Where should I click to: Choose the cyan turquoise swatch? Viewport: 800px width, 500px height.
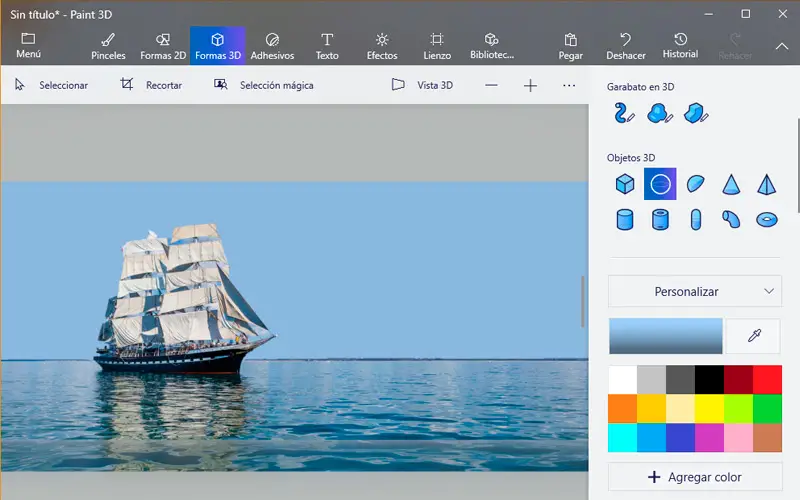coord(622,437)
